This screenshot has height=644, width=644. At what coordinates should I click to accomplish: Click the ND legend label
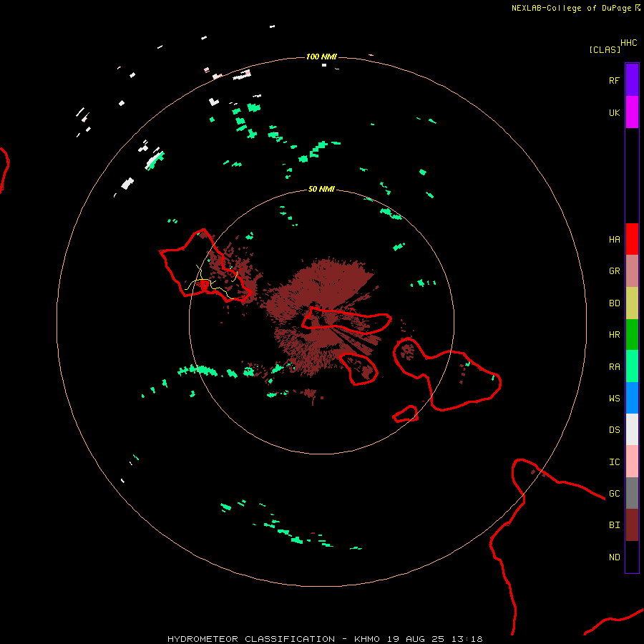click(615, 557)
